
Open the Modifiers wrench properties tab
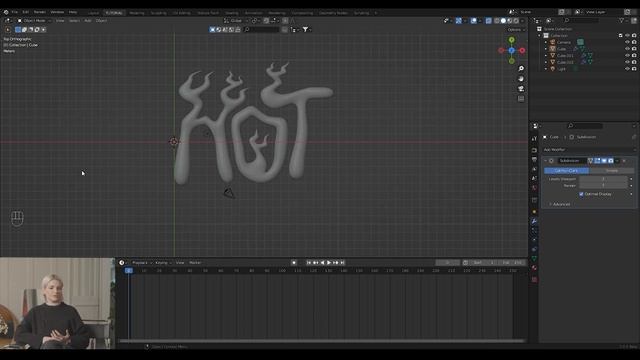coord(534,221)
